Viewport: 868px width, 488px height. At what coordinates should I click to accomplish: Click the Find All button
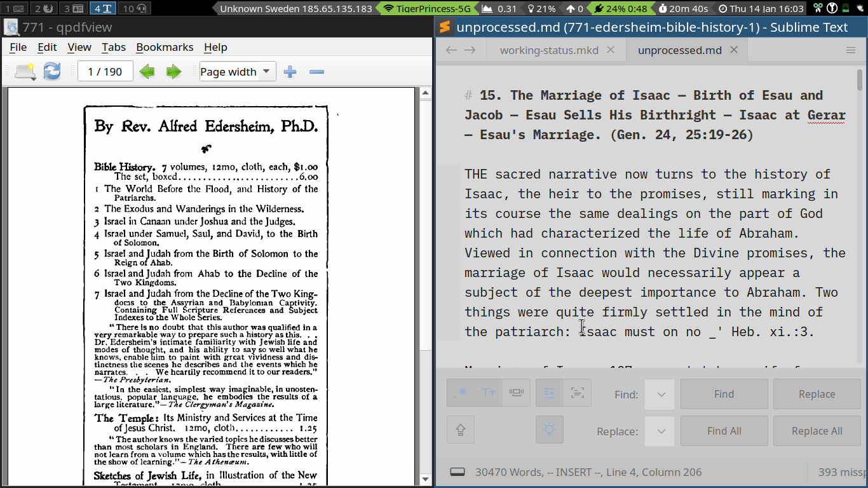pos(724,431)
